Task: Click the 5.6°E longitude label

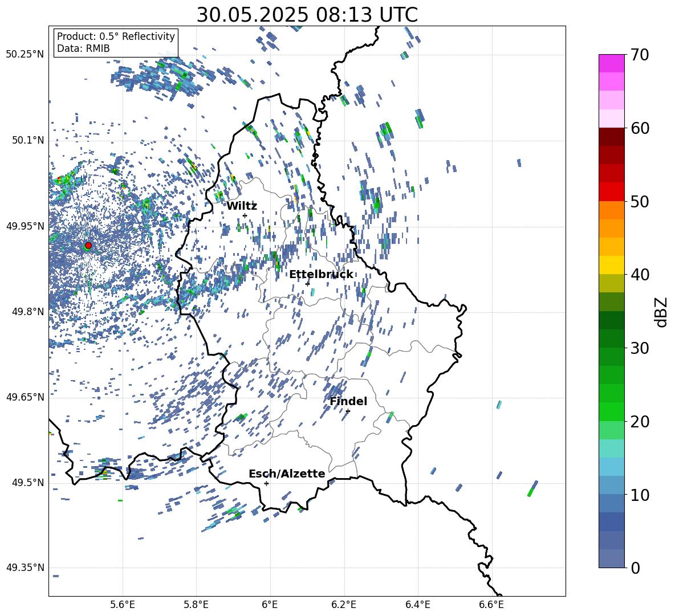Action: (x=123, y=605)
